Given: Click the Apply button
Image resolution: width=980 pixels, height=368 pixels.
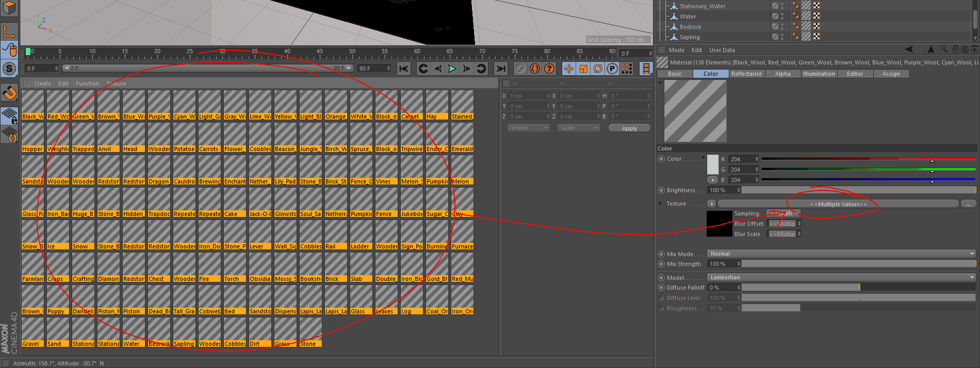Looking at the screenshot, I should click(629, 128).
